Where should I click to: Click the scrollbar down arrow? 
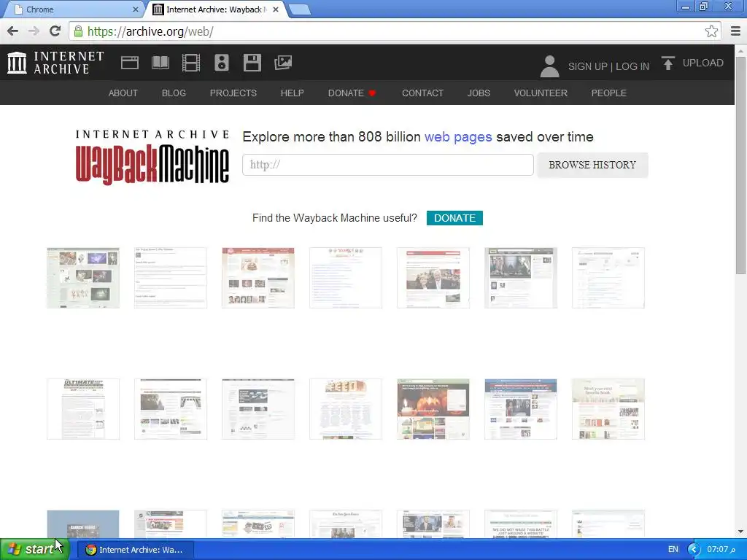740,532
